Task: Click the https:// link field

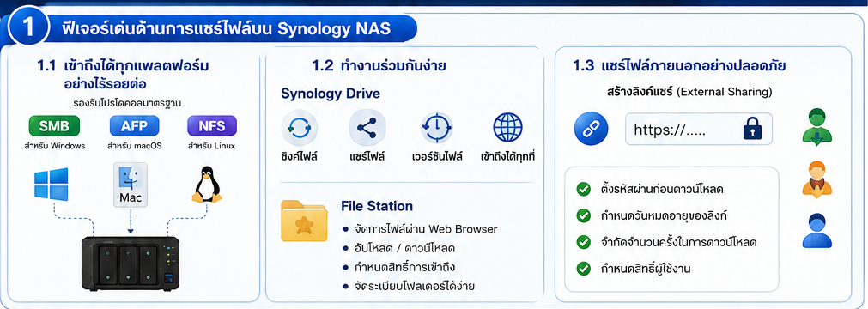Action: [699, 129]
